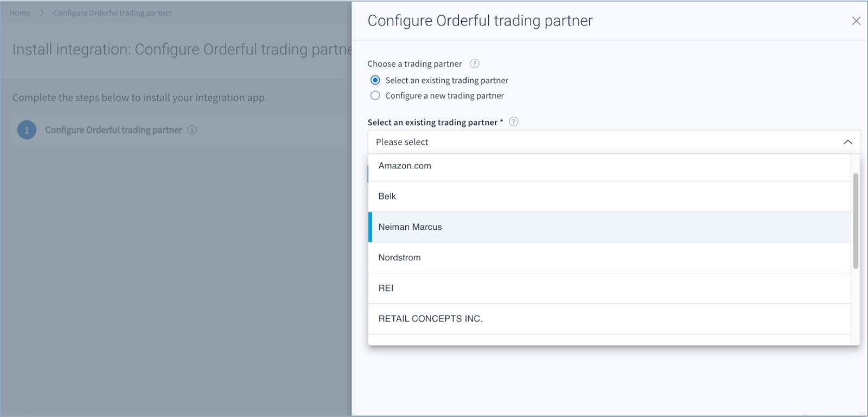Show info for Configure Orderful trading partner step
868x417 pixels.
click(x=192, y=130)
